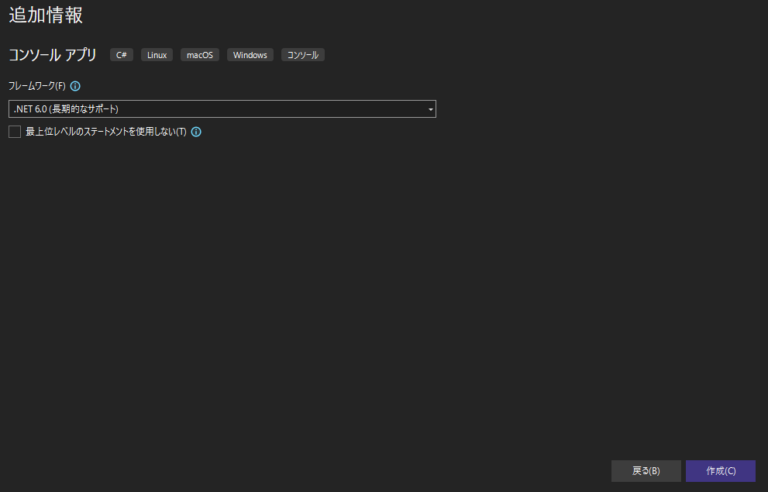
Task: Click the コンソール アプリ template heading
Action: click(x=53, y=55)
